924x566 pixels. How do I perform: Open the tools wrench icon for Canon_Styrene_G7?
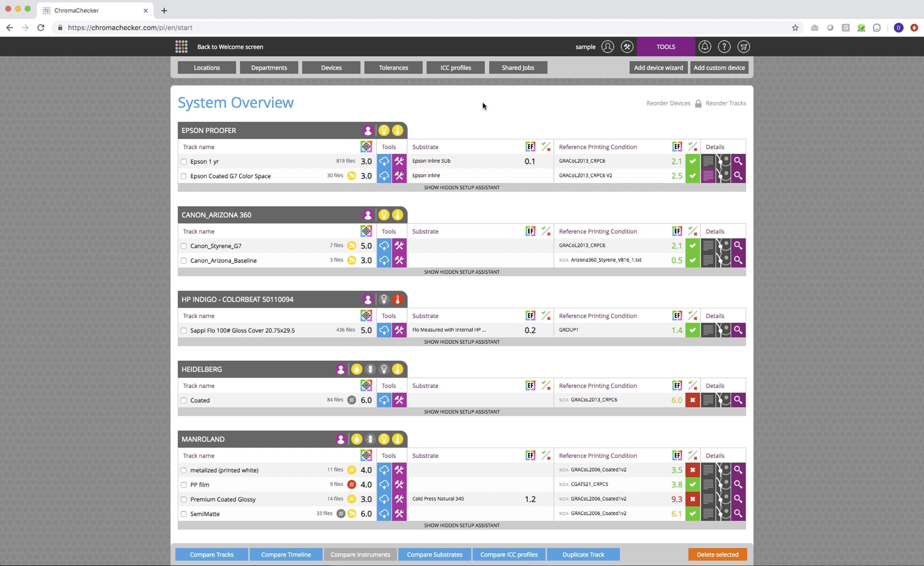coord(399,245)
